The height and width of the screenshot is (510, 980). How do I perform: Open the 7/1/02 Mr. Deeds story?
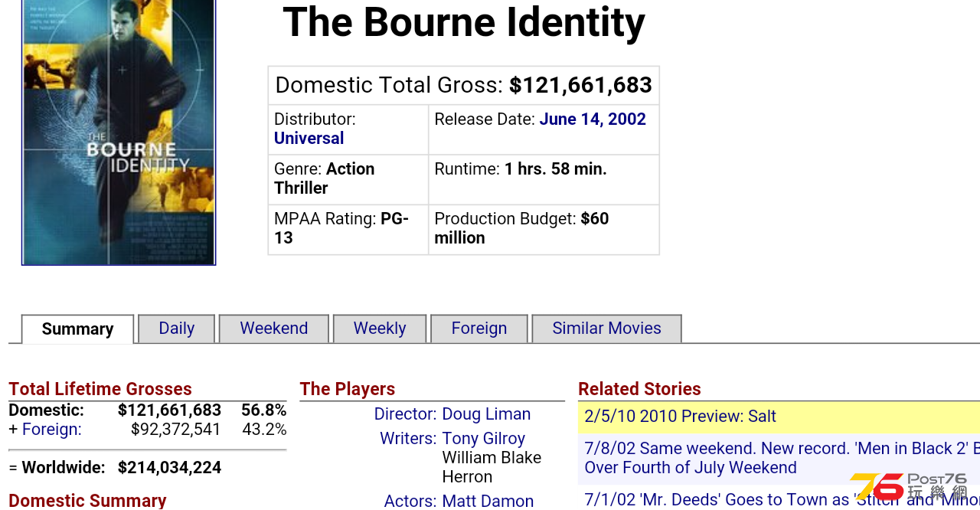[x=782, y=499]
